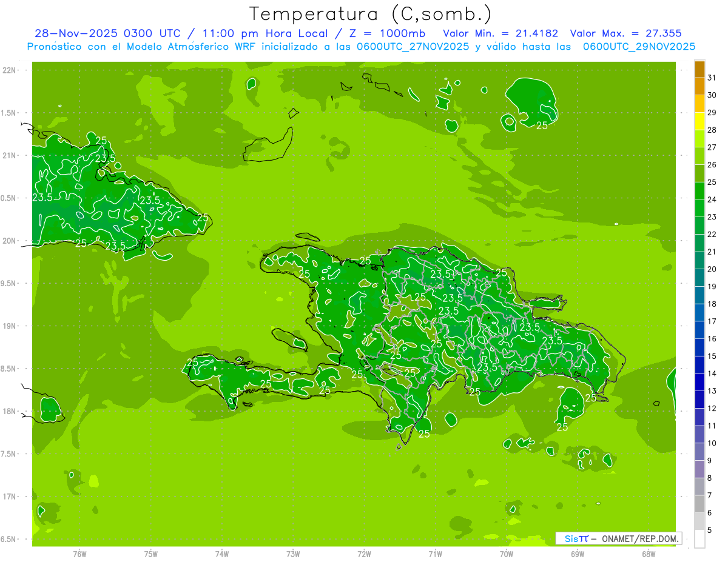This screenshot has width=728, height=562.
Task: Click the legend value 22
Action: [712, 235]
